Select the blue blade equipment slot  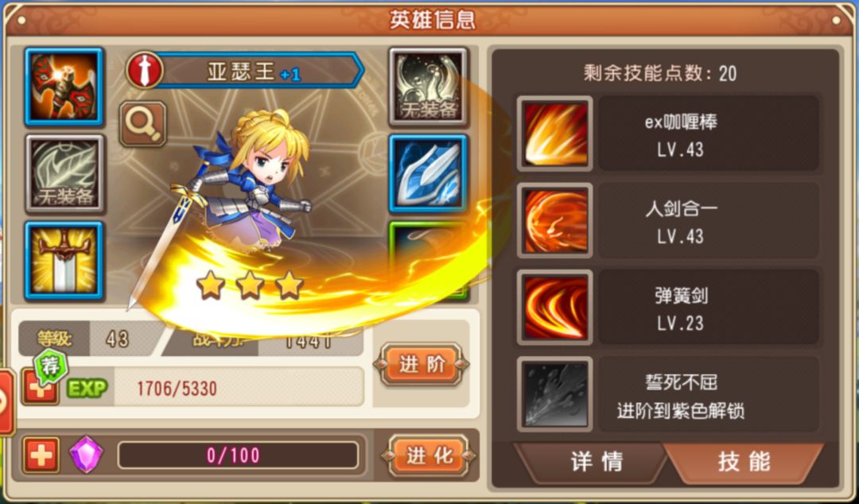[428, 173]
